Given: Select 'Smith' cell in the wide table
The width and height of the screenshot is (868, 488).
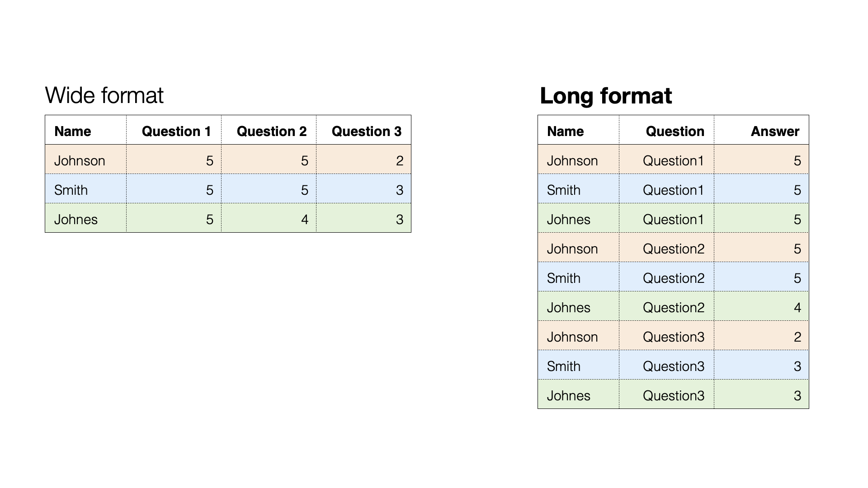Looking at the screenshot, I should pyautogui.click(x=71, y=190).
